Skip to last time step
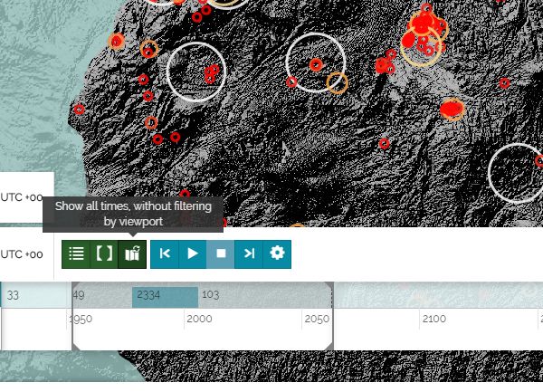 [249, 253]
